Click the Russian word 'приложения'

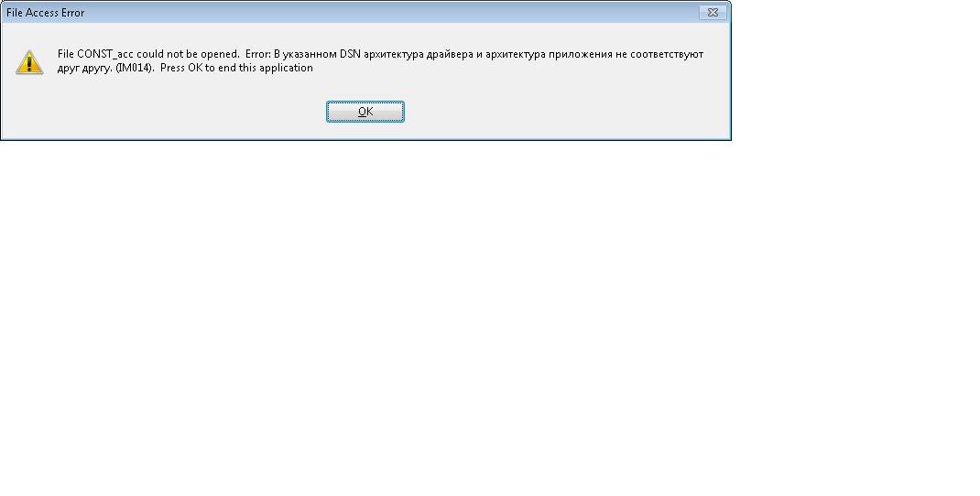[580, 54]
